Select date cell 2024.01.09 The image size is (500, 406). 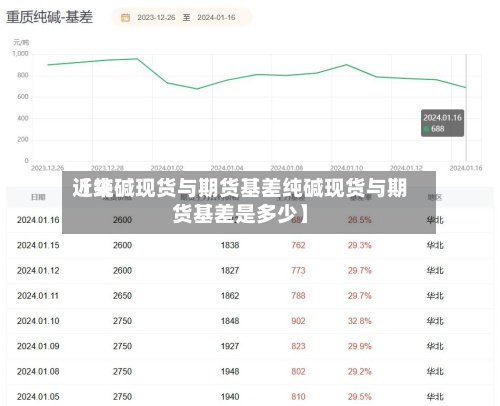tap(38, 346)
